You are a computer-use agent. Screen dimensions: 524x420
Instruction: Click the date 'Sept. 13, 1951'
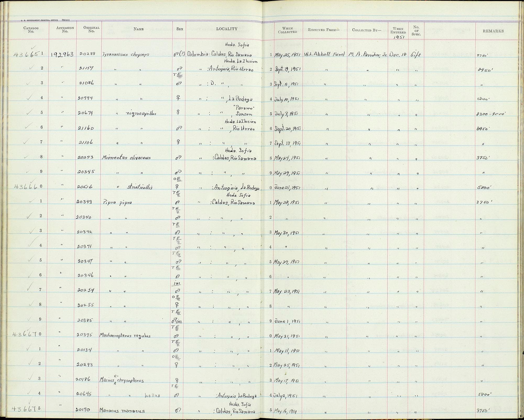[x=287, y=144]
